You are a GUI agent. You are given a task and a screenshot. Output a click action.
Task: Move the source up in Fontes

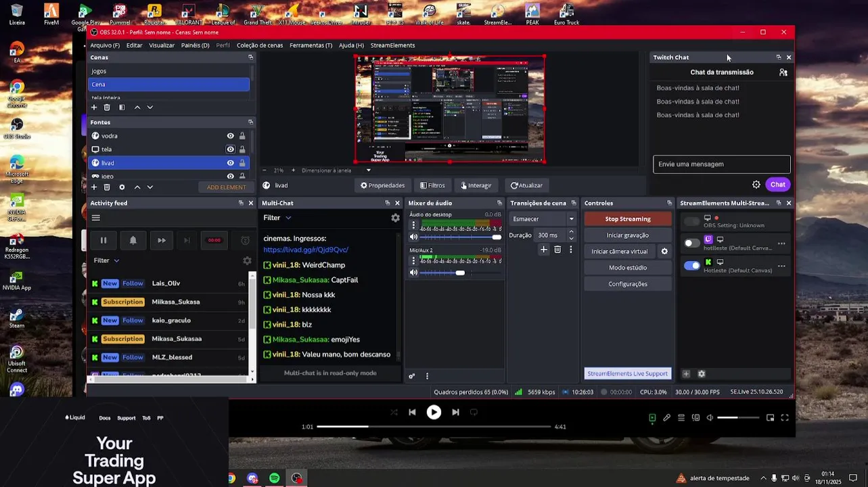coord(137,187)
